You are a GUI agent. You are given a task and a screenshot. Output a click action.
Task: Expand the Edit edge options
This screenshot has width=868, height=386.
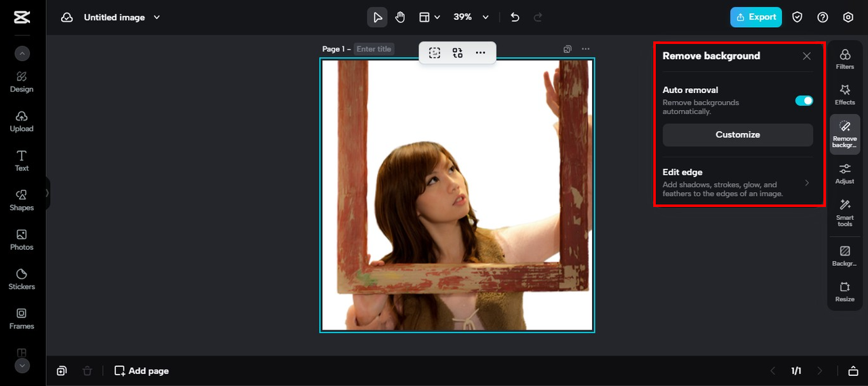(x=737, y=183)
